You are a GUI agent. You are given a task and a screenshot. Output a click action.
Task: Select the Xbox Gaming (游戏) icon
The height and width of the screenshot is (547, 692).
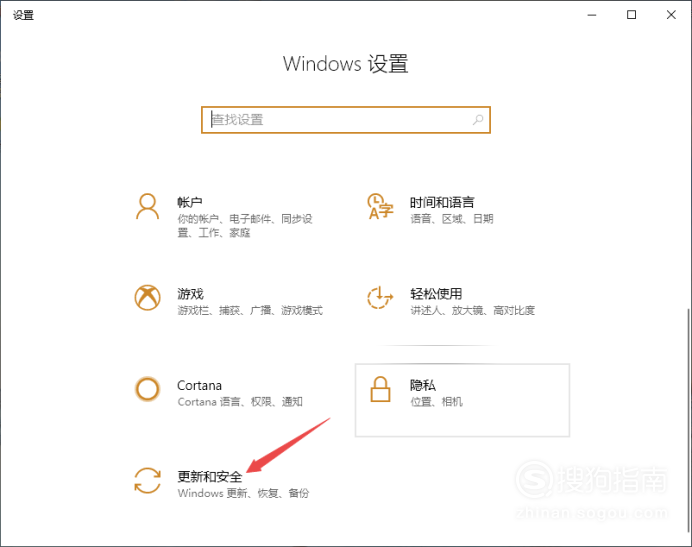point(147,298)
